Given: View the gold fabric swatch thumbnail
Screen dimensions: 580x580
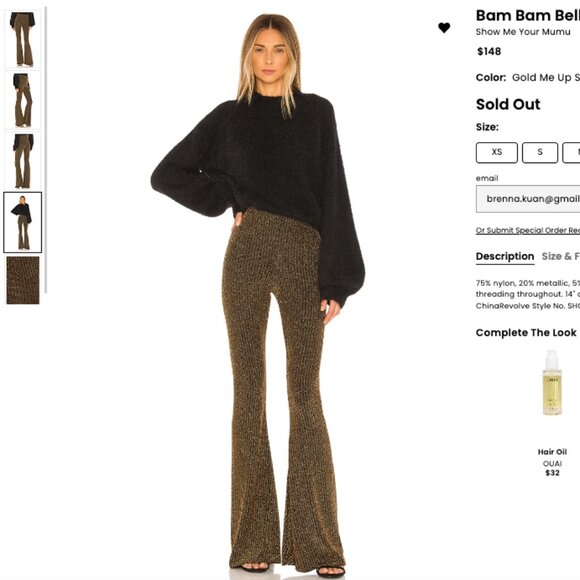Looking at the screenshot, I should coord(23,280).
